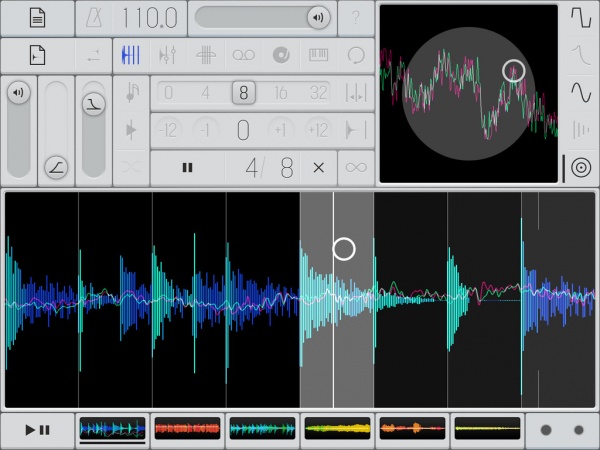The width and height of the screenshot is (600, 450).
Task: Open the sample file import icon
Action: [38, 55]
